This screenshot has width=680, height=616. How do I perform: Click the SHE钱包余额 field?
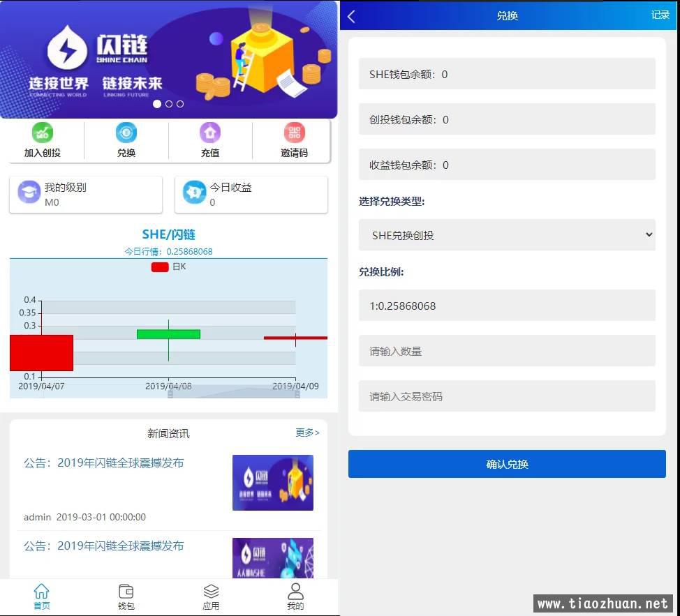click(x=507, y=74)
